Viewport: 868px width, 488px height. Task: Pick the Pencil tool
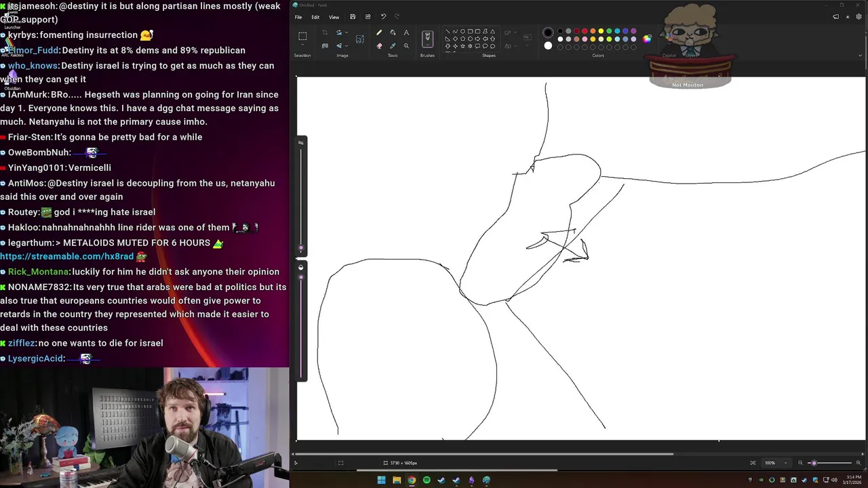coord(379,33)
